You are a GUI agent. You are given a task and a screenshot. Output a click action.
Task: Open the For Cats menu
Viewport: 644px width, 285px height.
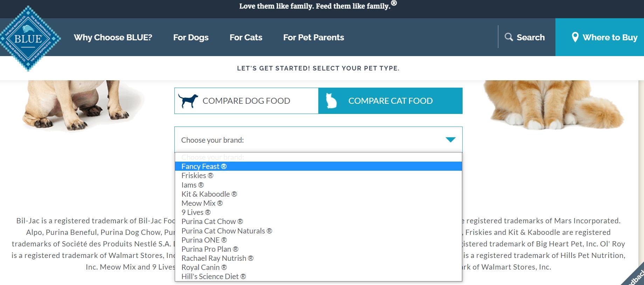pyautogui.click(x=246, y=38)
